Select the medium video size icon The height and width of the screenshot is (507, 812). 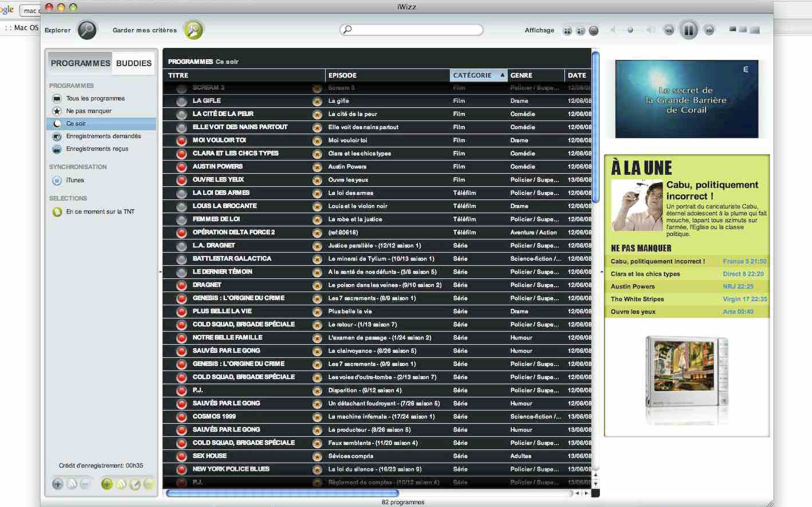click(x=743, y=29)
